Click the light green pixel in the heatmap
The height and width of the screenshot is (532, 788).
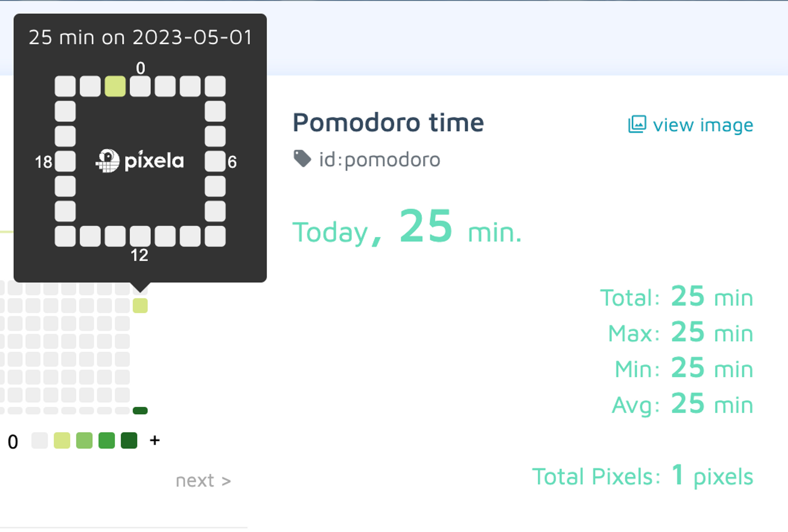pyautogui.click(x=140, y=305)
